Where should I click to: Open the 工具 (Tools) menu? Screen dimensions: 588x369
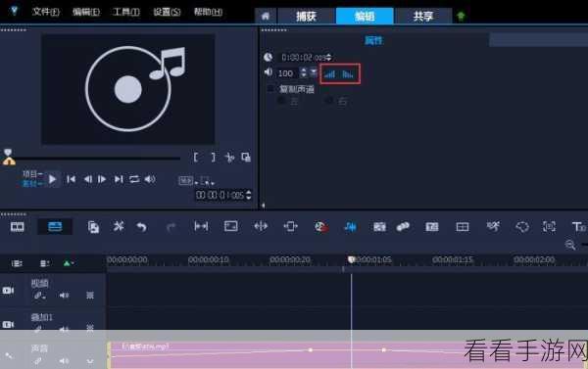point(125,12)
